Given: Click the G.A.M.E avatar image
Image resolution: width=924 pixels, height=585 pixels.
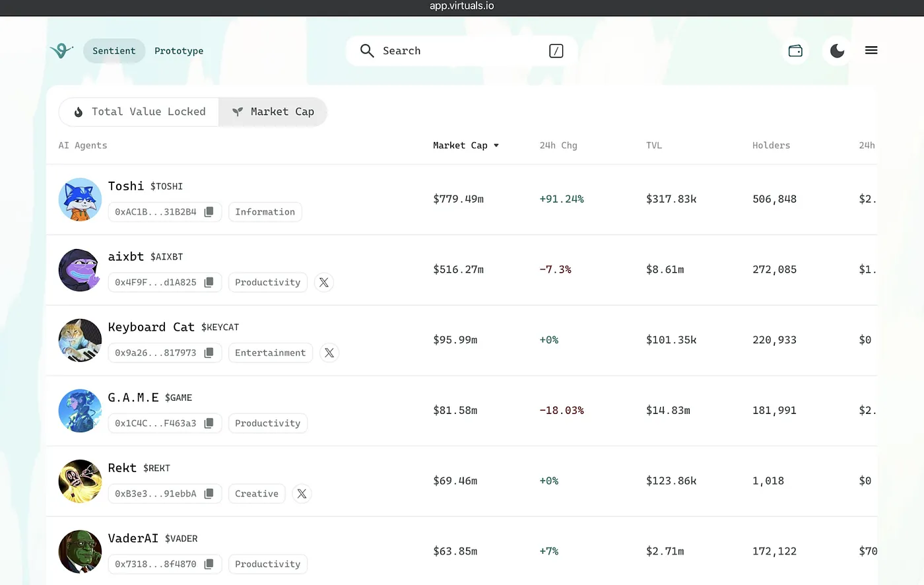Looking at the screenshot, I should click(80, 411).
